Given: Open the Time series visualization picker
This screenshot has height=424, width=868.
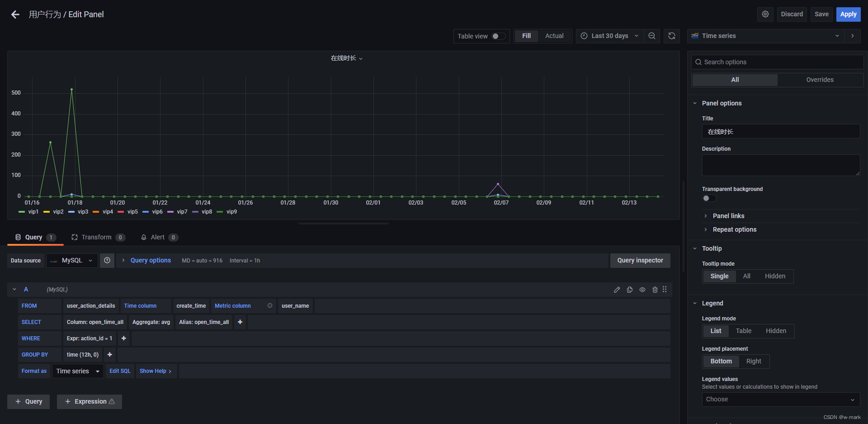Looking at the screenshot, I should coord(766,36).
